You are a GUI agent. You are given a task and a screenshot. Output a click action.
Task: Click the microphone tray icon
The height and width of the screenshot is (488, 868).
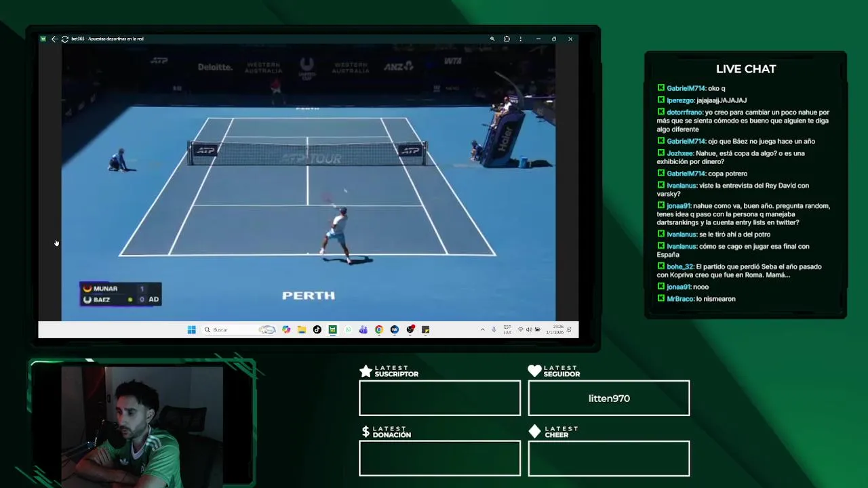pyautogui.click(x=494, y=329)
